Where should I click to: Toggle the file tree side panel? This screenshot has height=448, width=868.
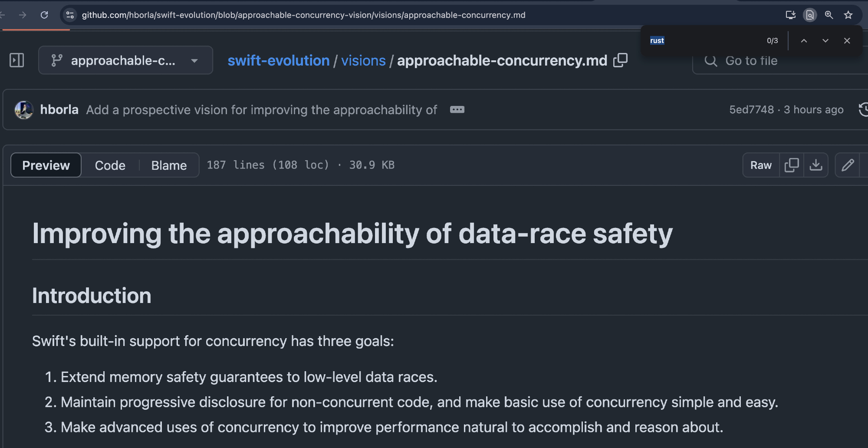tap(16, 60)
